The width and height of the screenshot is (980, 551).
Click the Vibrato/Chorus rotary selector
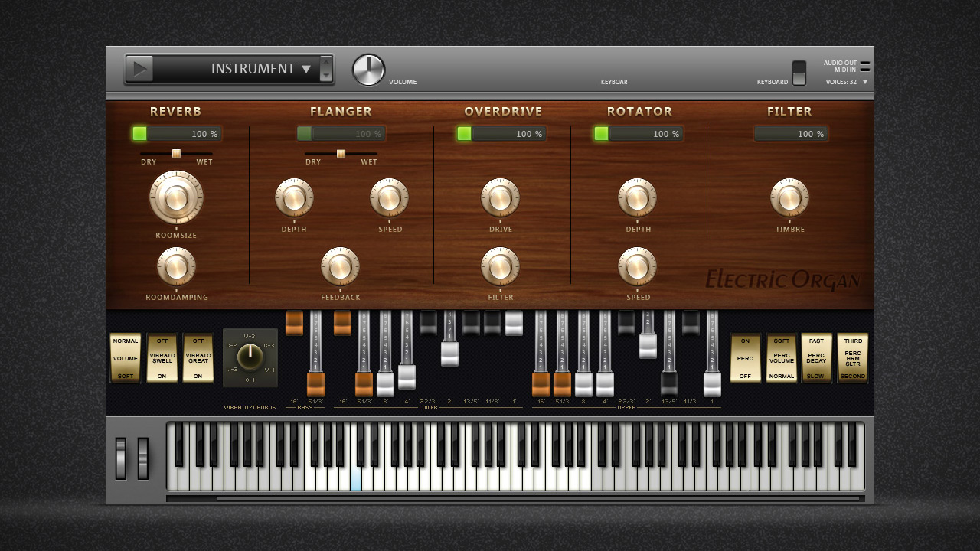(x=250, y=357)
